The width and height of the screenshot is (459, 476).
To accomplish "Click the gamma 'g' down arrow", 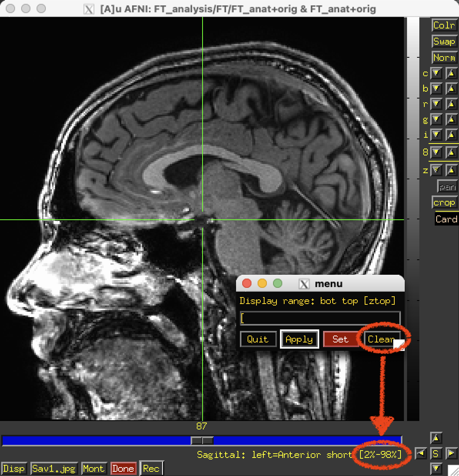I will point(436,119).
